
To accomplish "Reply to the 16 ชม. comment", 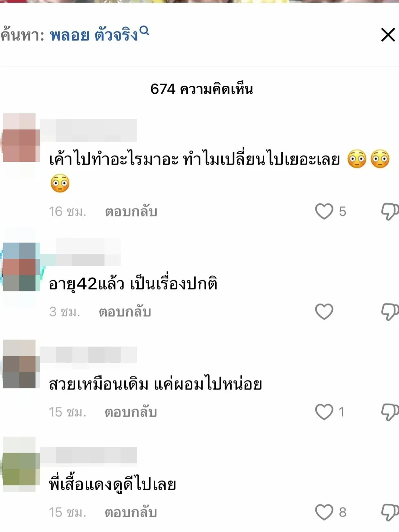I will point(131,212).
